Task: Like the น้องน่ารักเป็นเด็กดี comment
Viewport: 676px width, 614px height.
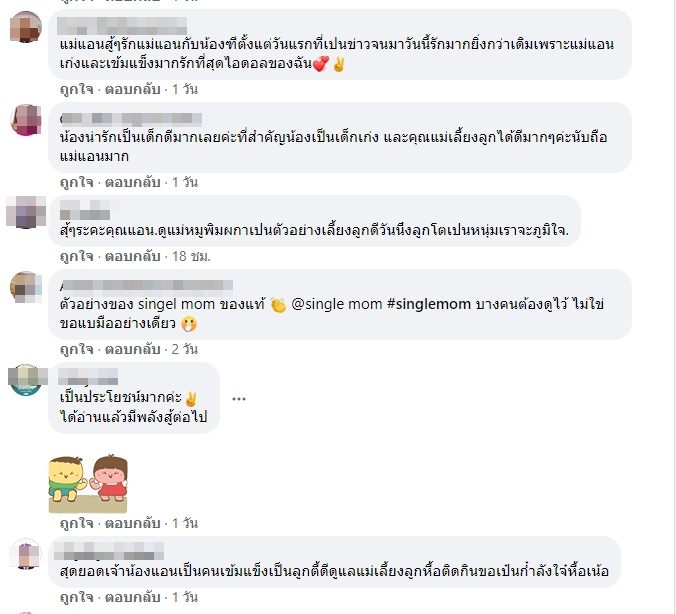Action: 77,182
